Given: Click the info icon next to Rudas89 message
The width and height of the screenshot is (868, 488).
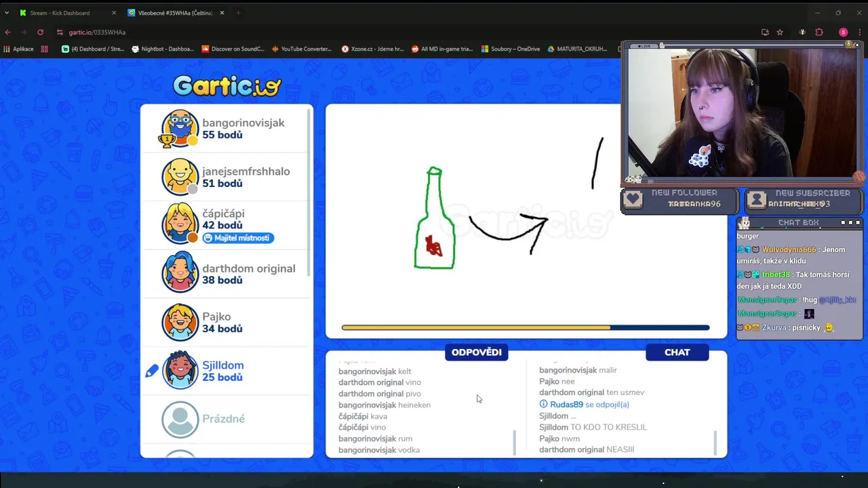Looking at the screenshot, I should 543,405.
